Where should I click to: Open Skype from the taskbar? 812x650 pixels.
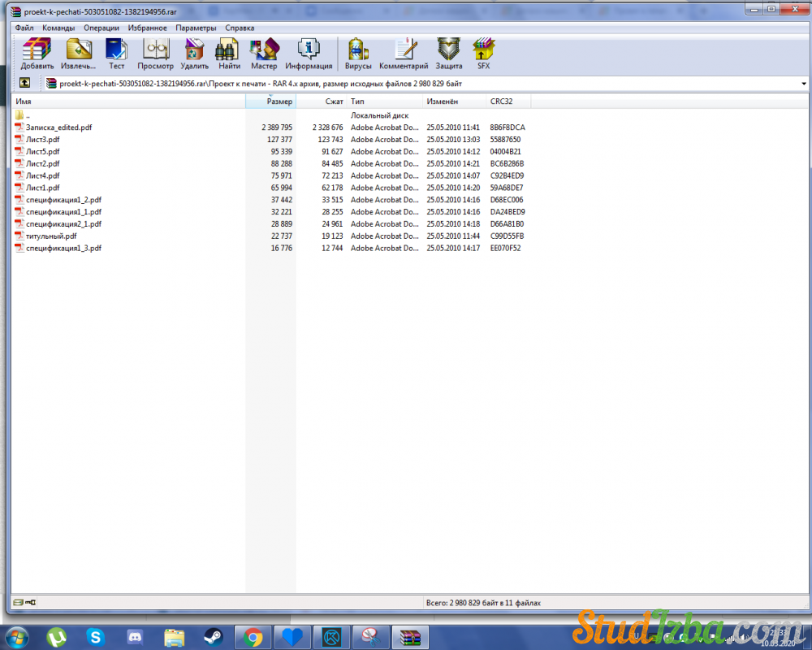[95, 637]
